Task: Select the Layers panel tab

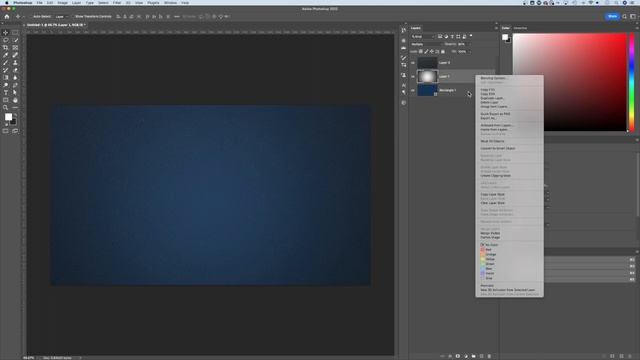Action: 416,28
